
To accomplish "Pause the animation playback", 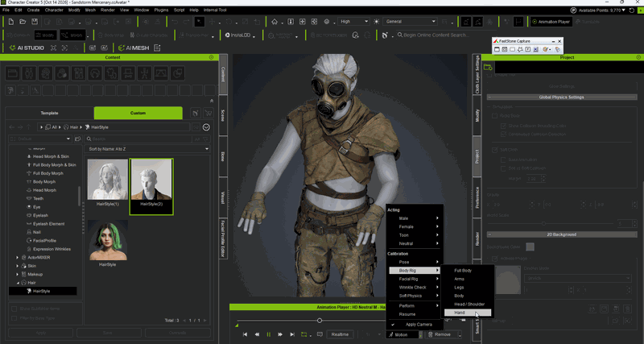I will [269, 334].
